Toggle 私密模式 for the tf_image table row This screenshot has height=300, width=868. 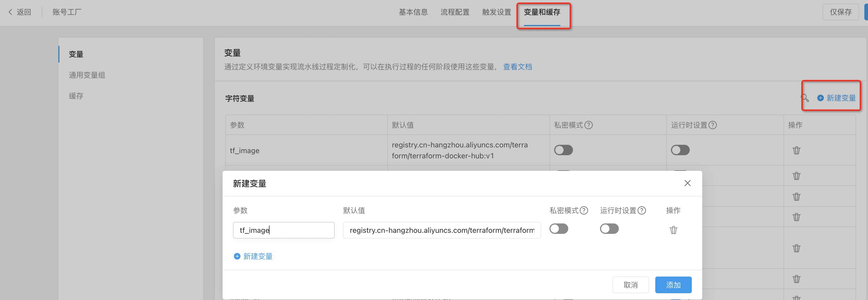click(563, 150)
